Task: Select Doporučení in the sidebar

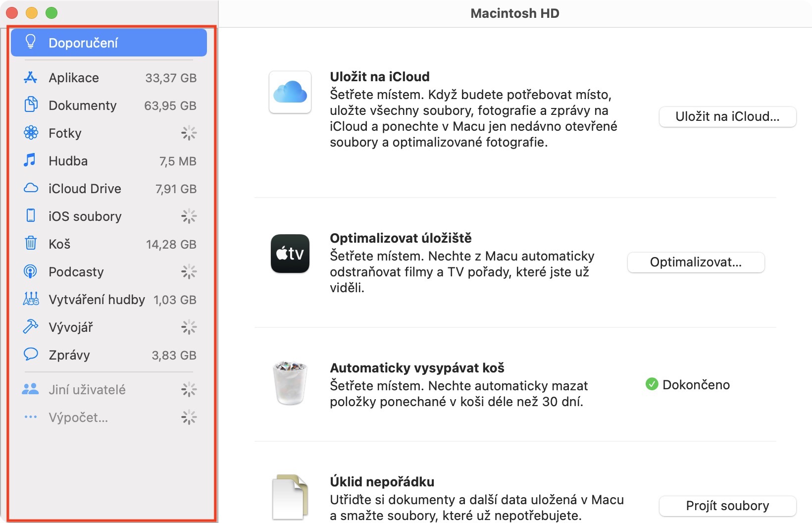Action: tap(109, 43)
